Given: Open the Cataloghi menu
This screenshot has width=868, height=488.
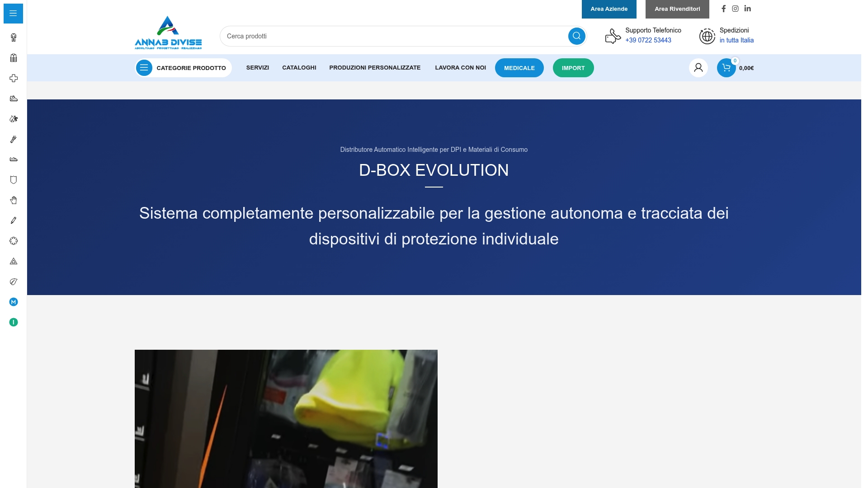Looking at the screenshot, I should 299,68.
